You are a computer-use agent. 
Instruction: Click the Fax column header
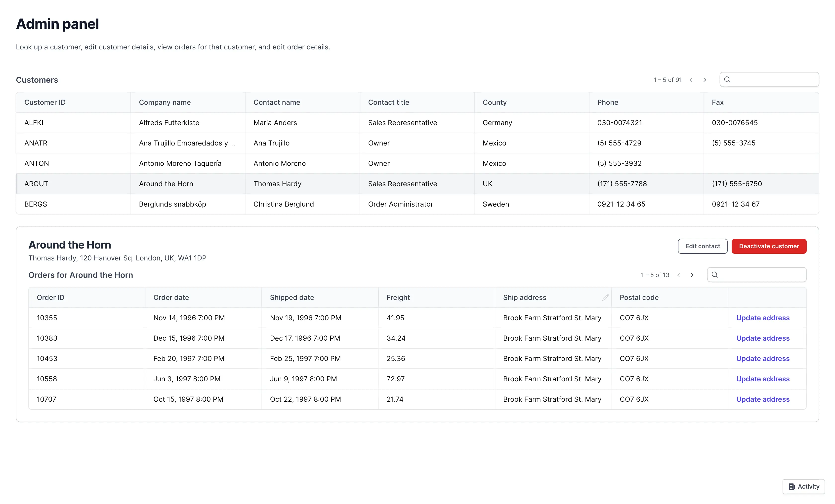761,102
